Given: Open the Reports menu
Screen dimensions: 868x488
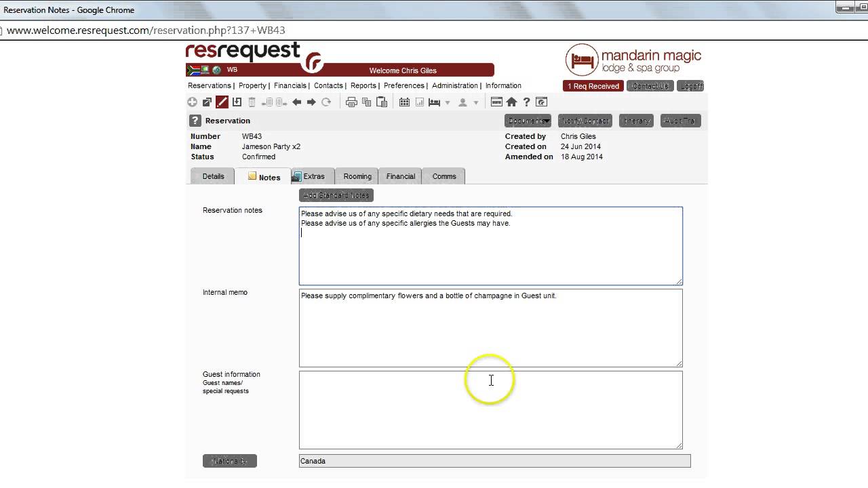Looking at the screenshot, I should point(363,85).
